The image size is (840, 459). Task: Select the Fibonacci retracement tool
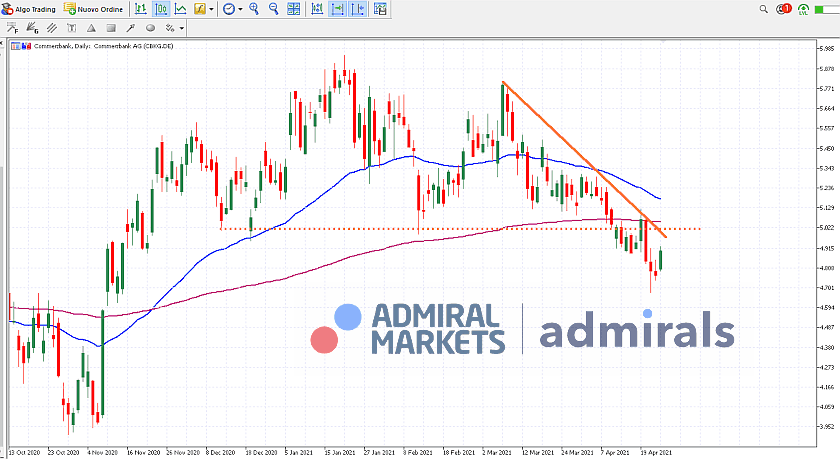[12, 28]
